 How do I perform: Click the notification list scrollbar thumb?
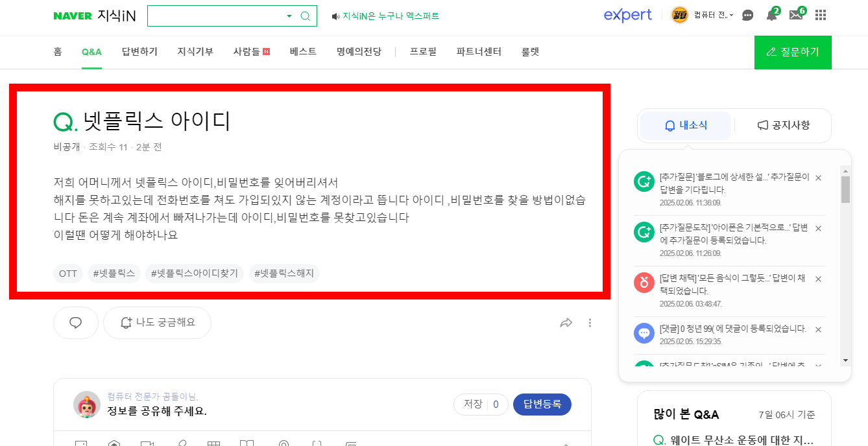[x=845, y=189]
